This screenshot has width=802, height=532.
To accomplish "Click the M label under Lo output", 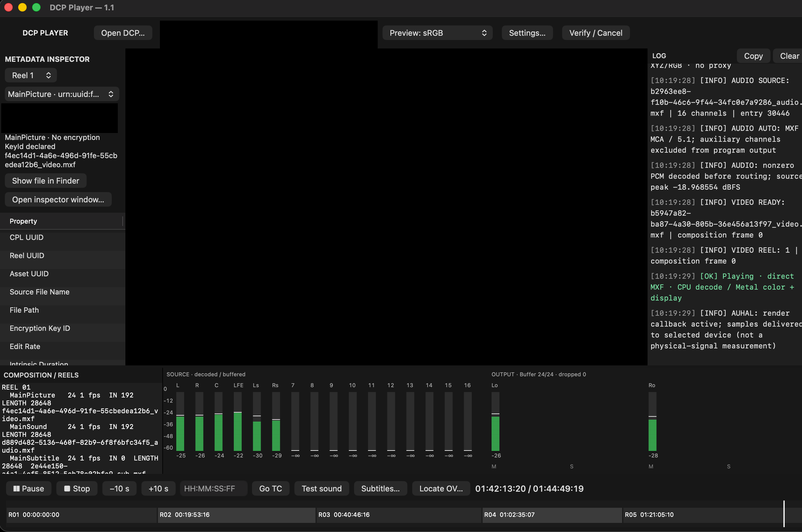I will (494, 467).
